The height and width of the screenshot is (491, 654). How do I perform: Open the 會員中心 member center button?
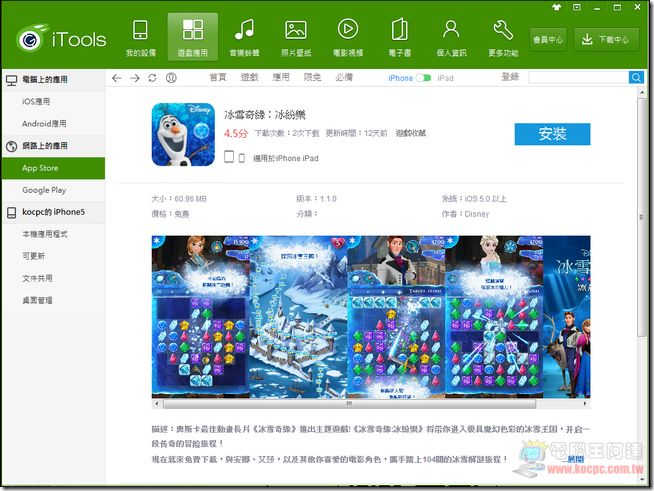[x=548, y=40]
